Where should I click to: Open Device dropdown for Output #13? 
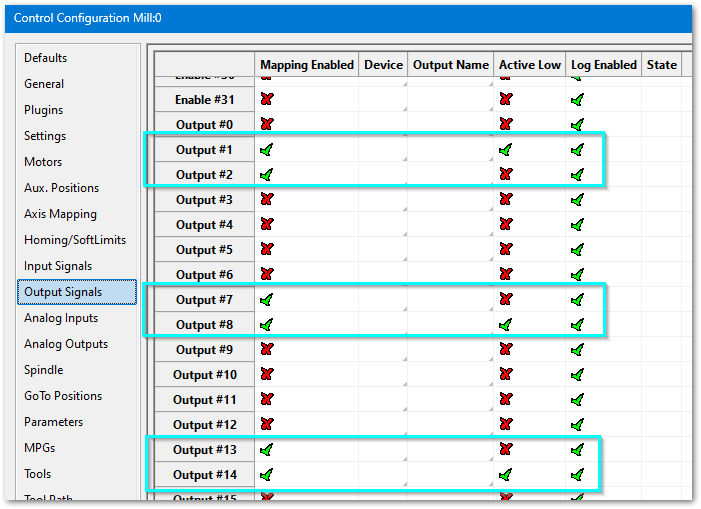coord(383,450)
